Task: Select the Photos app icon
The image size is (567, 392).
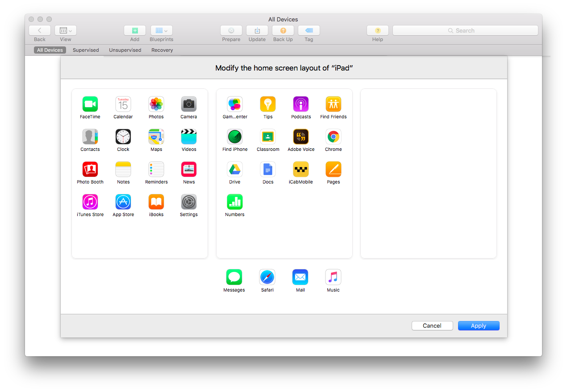Action: 156,104
